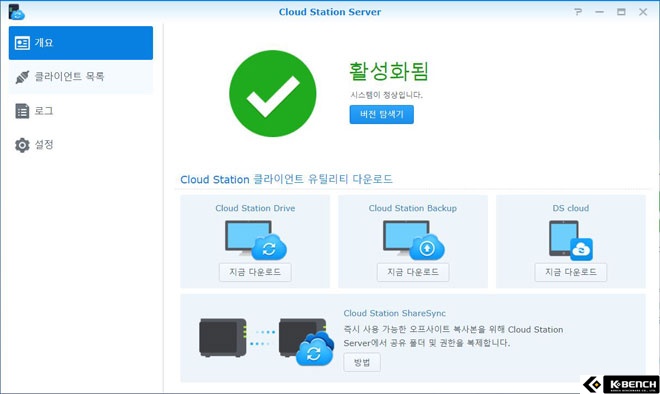Click the Cloud Station Drive title text
Screen dimensions: 660x394
tap(255, 208)
